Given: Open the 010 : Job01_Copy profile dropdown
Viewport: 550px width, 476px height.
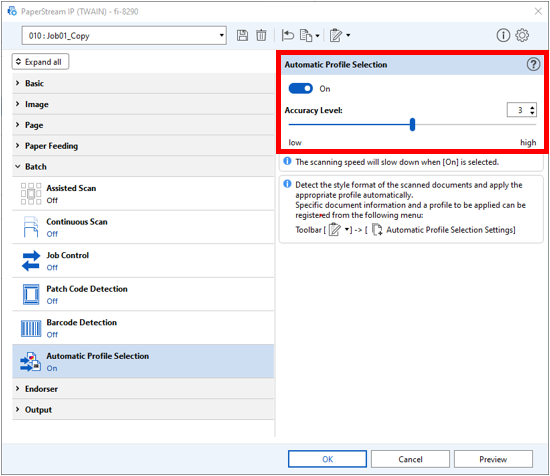Looking at the screenshot, I should point(124,35).
